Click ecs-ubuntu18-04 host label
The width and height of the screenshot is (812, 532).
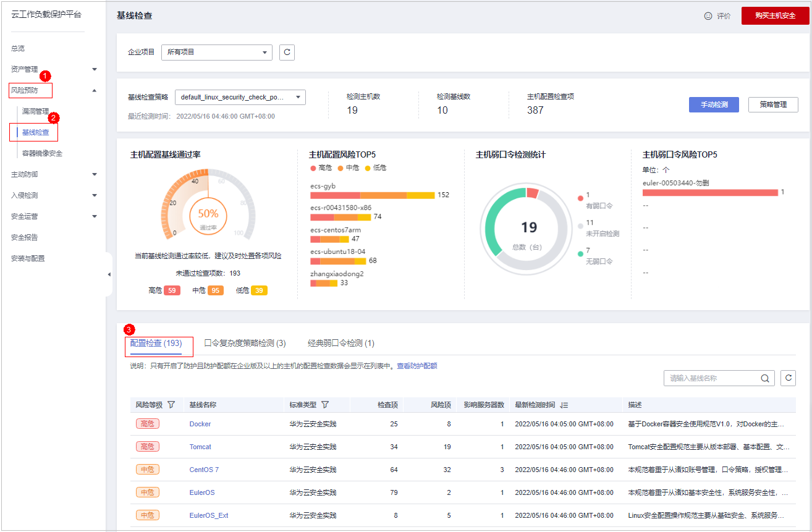[337, 251]
